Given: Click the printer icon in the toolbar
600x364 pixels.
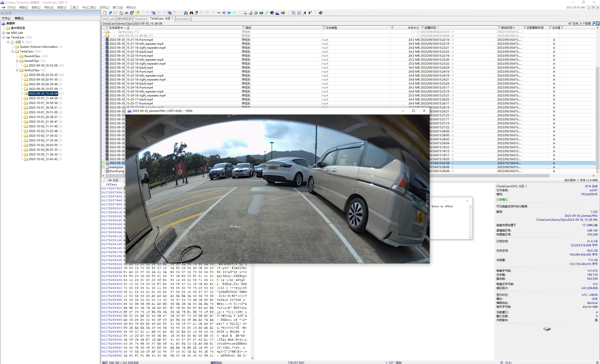Looking at the screenshot, I should pyautogui.click(x=127, y=13).
